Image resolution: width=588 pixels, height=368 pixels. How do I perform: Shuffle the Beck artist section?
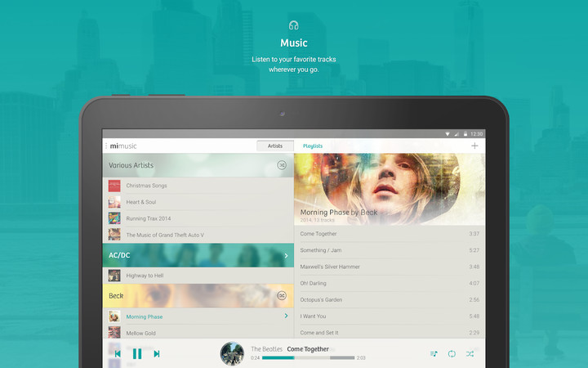tap(282, 295)
